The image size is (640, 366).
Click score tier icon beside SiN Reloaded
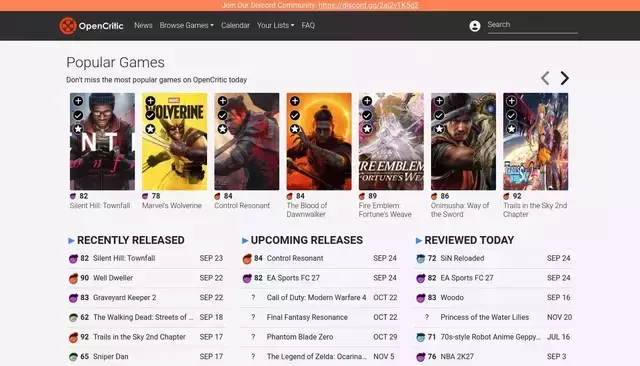click(x=421, y=259)
